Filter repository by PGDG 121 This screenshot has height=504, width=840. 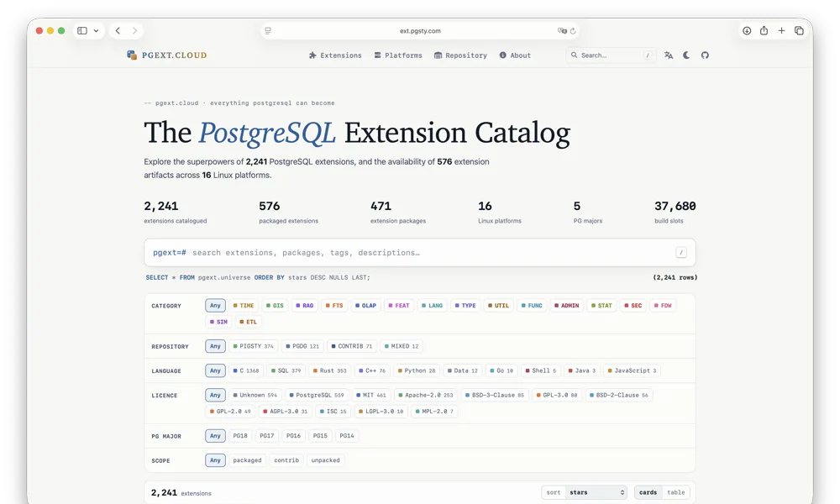click(x=302, y=346)
